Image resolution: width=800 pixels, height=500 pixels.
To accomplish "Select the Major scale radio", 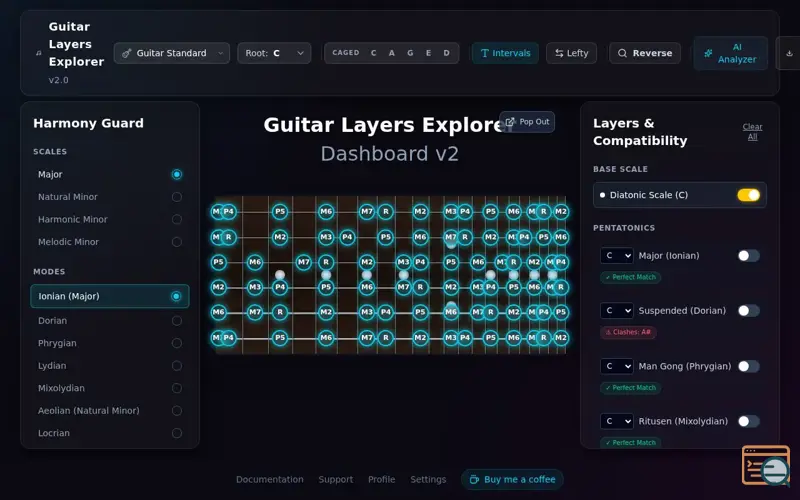I will [x=177, y=174].
